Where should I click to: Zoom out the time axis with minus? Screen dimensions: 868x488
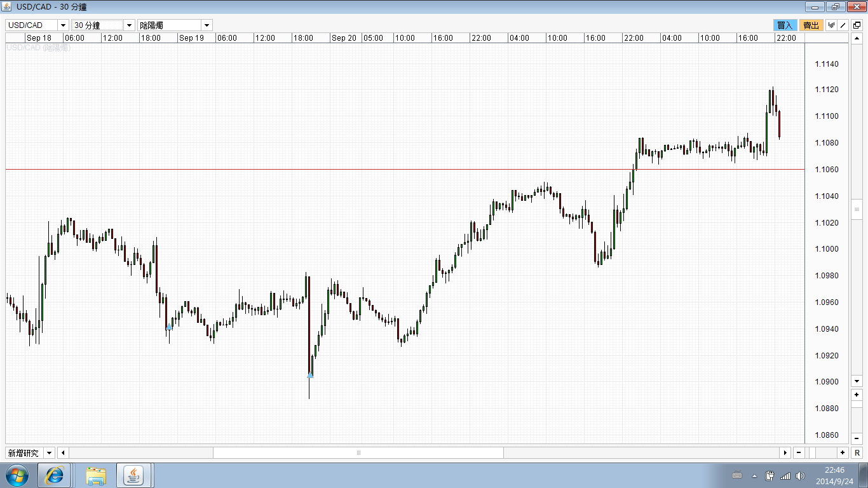point(799,453)
